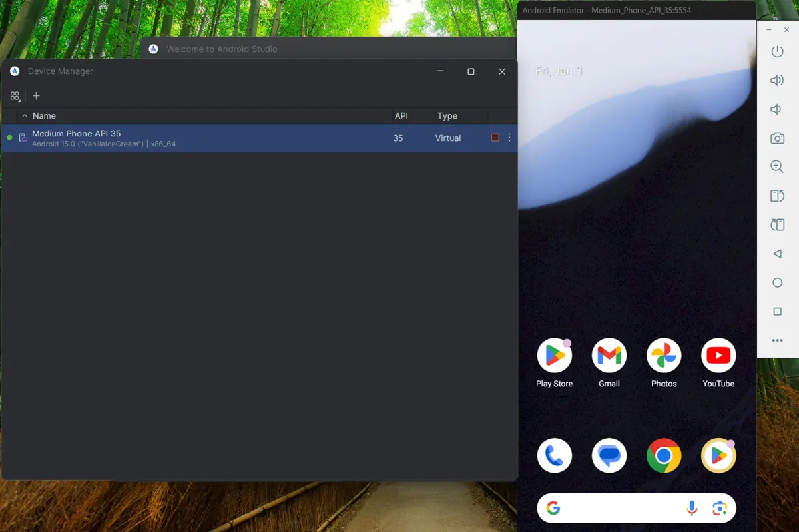Open actions menu for Medium Phone device
Screen dimensions: 799x532
509,138
